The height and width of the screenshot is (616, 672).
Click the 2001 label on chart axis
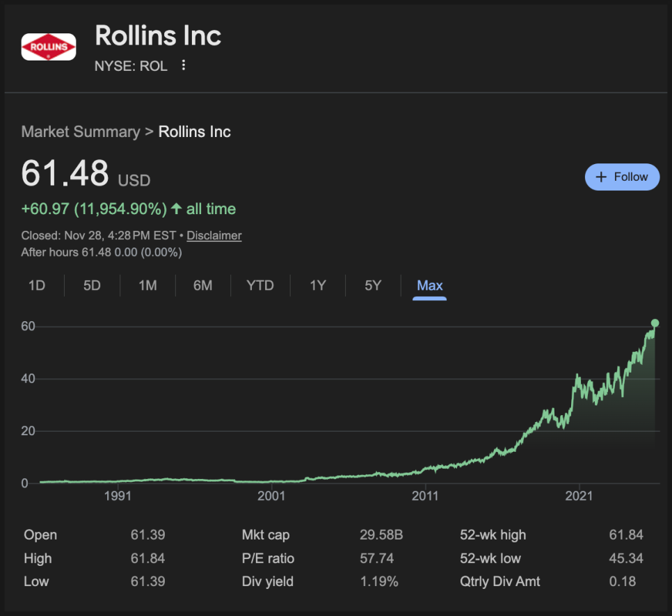(271, 496)
